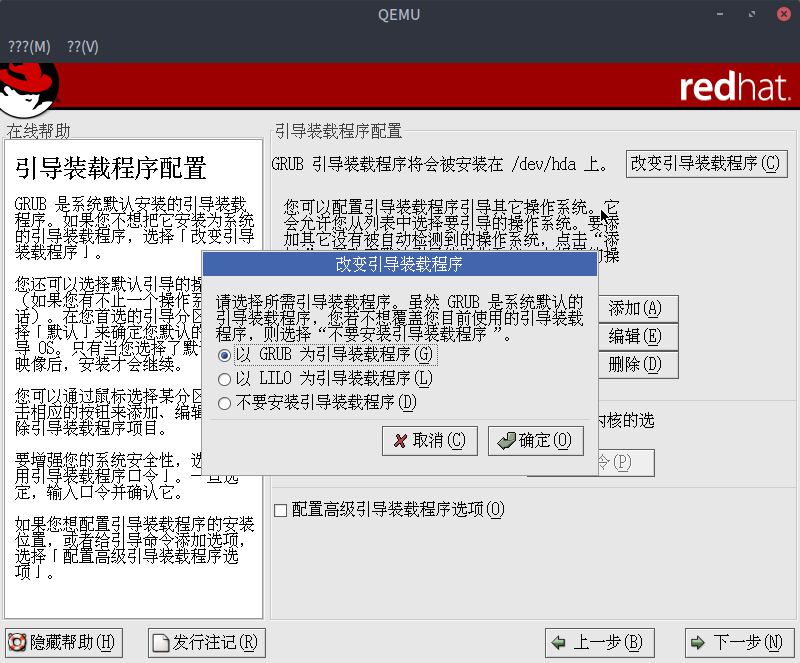The width and height of the screenshot is (800, 663).
Task: Click the 取消(C) cancel button in dialog
Action: coord(430,440)
